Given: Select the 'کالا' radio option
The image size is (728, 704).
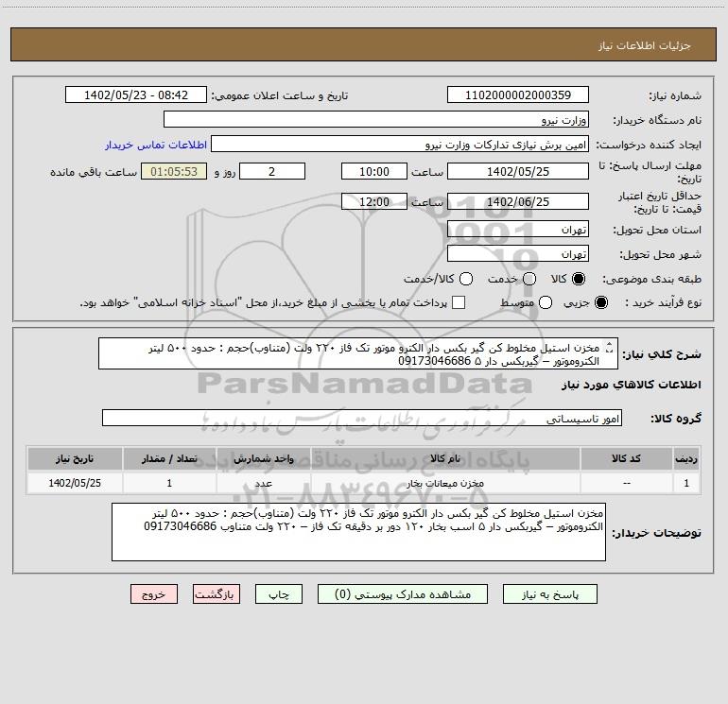Looking at the screenshot, I should [x=579, y=279].
